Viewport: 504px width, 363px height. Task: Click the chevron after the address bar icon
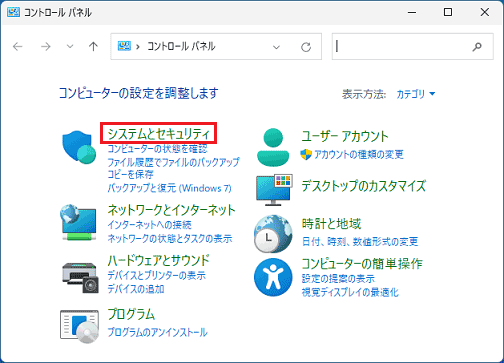[x=137, y=47]
